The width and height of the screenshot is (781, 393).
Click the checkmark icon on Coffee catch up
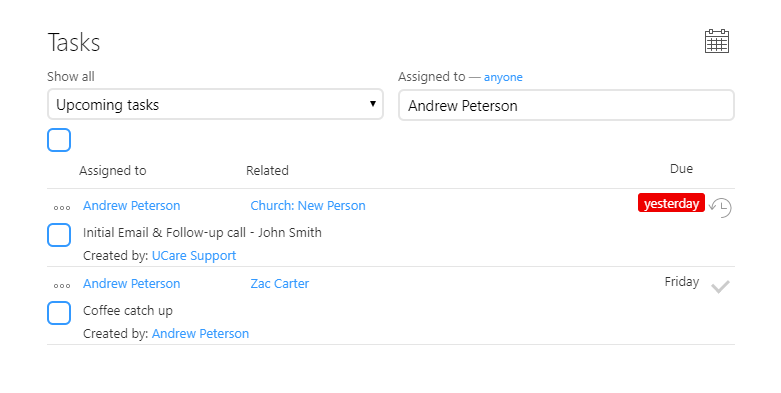(720, 287)
